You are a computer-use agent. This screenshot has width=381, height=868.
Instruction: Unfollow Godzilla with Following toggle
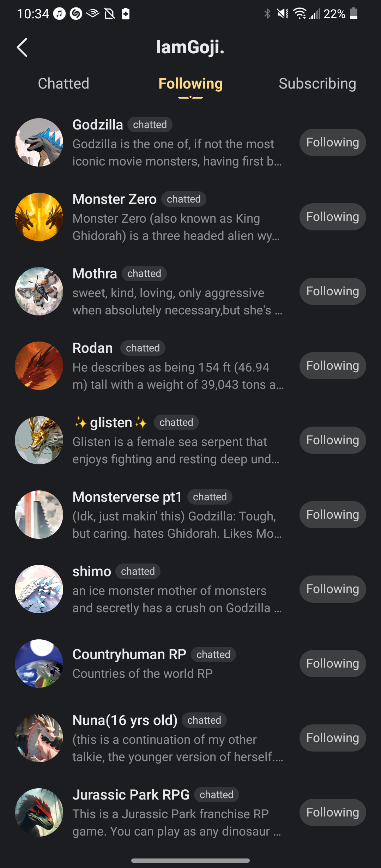[x=332, y=143]
